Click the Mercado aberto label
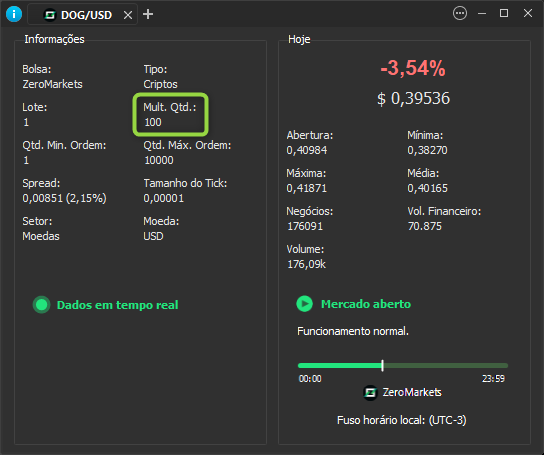The height and width of the screenshot is (455, 544). [x=366, y=304]
